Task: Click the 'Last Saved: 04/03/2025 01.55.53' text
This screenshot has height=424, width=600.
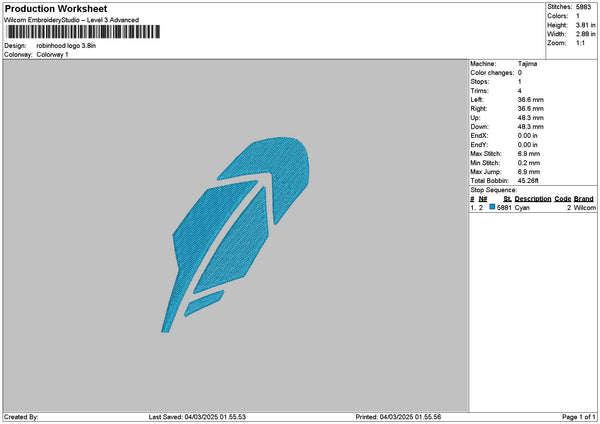Action: click(x=197, y=417)
